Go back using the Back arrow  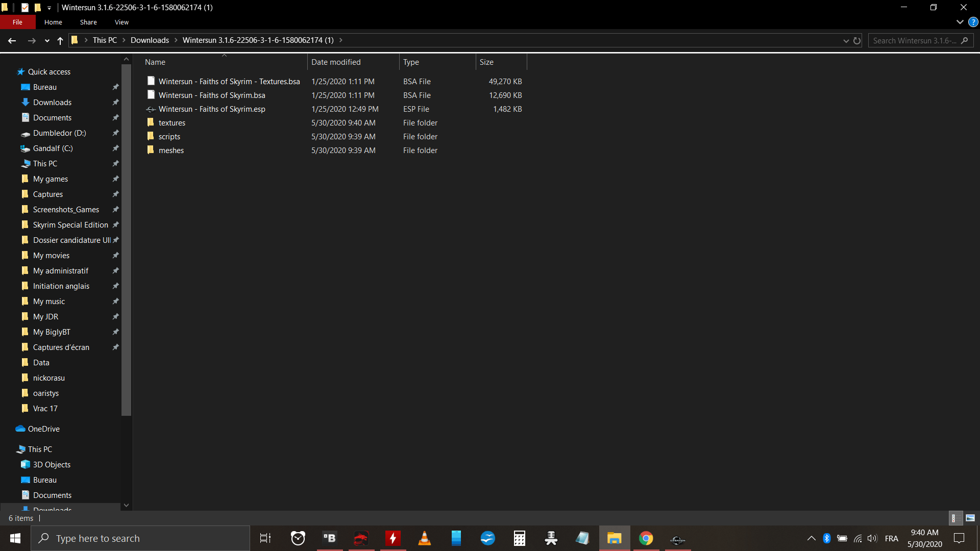pos(12,40)
